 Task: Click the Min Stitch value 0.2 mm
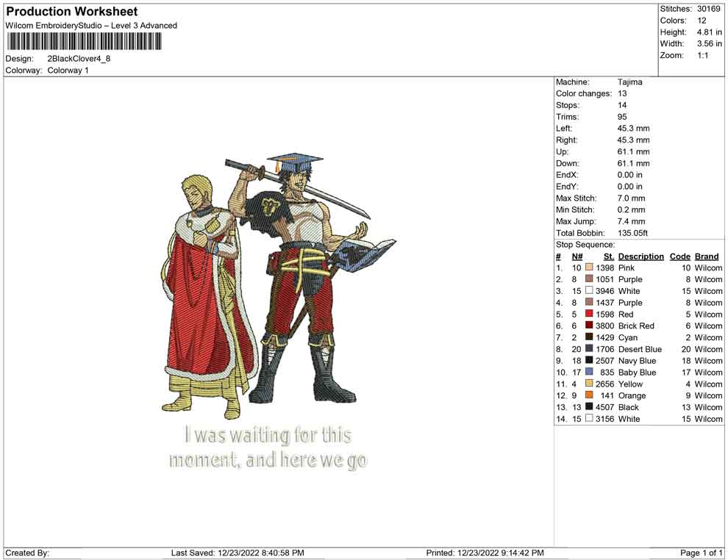(x=632, y=209)
